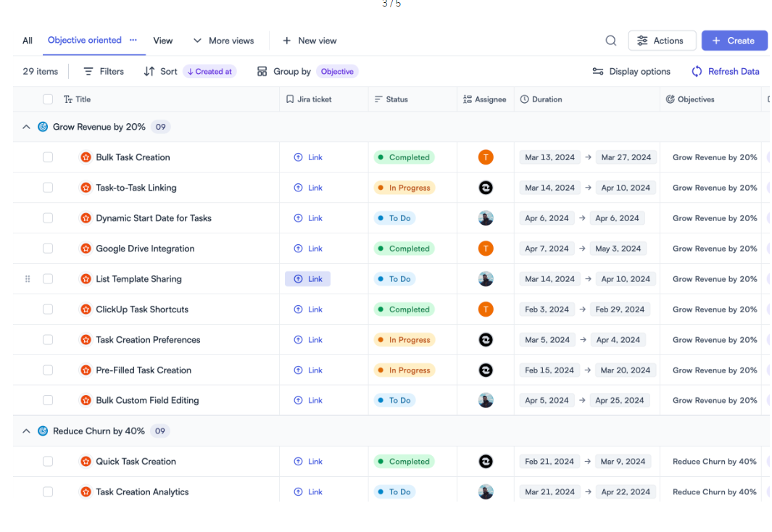Open the Jira Link for Task Creation Analytics

308,491
